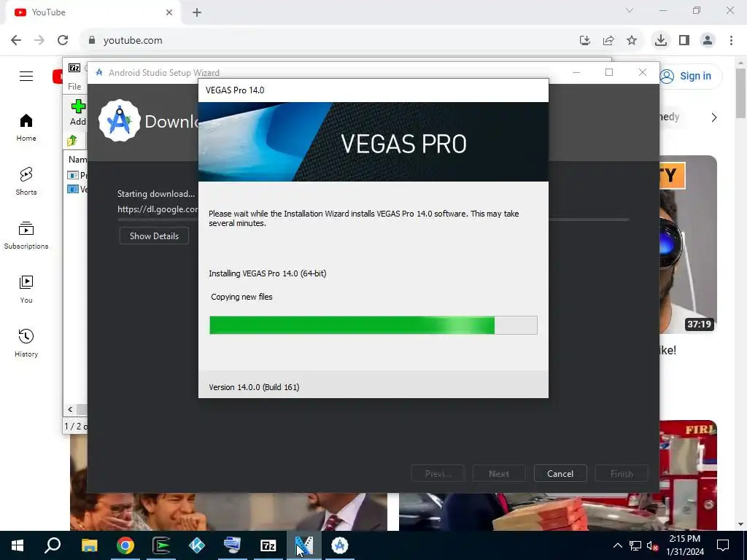Switch to Chrome in taskbar
This screenshot has width=747, height=560.
[x=125, y=545]
